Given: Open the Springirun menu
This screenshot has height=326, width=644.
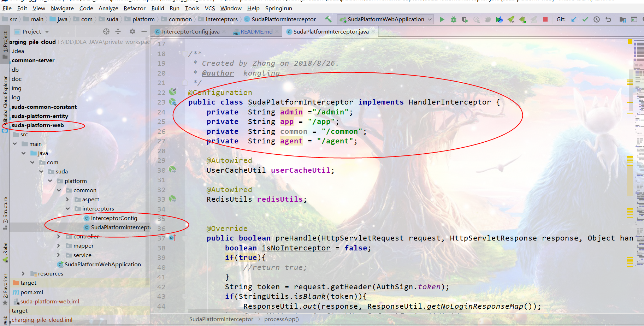Looking at the screenshot, I should click(279, 8).
